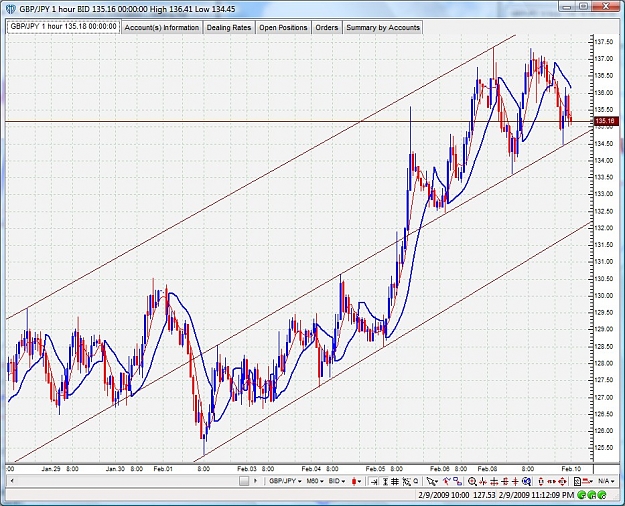Click the application icon in title bar
The height and width of the screenshot is (506, 625).
pos(11,9)
